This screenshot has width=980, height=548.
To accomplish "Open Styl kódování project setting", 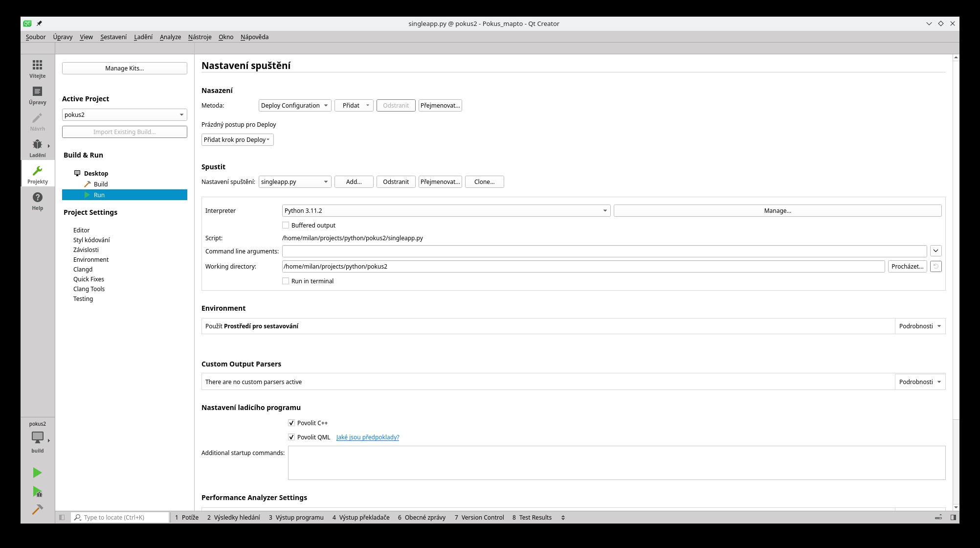I will point(91,240).
